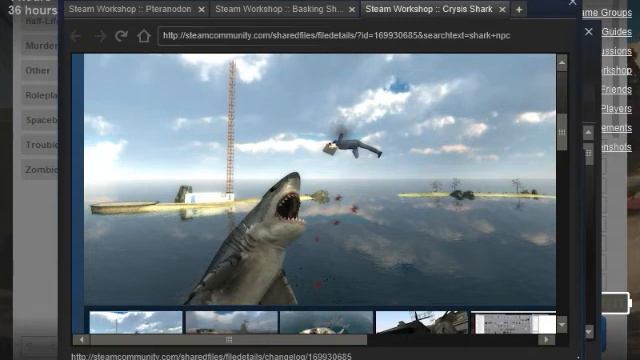
Task: Open the fourth thumbnail showing the dock scene
Action: pos(422,322)
